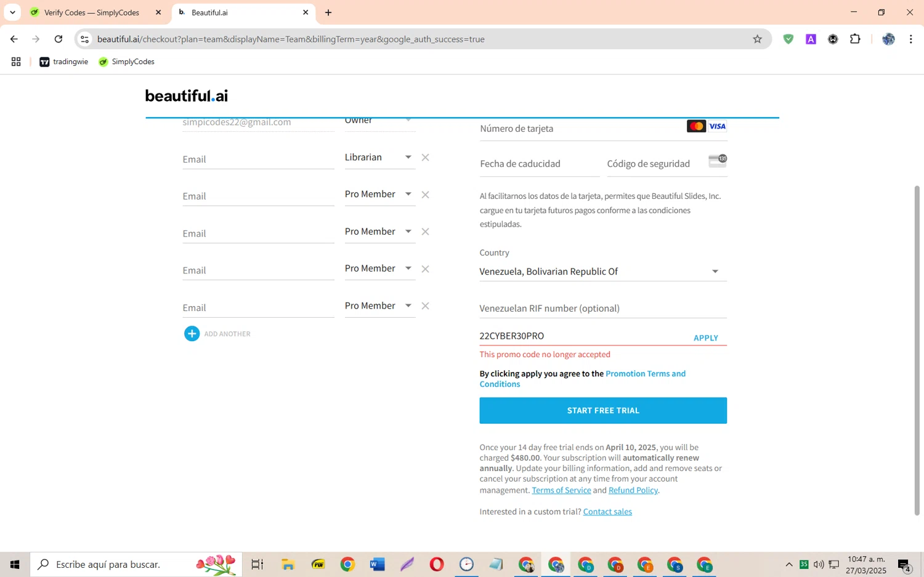Go back to the previous page

click(x=14, y=39)
